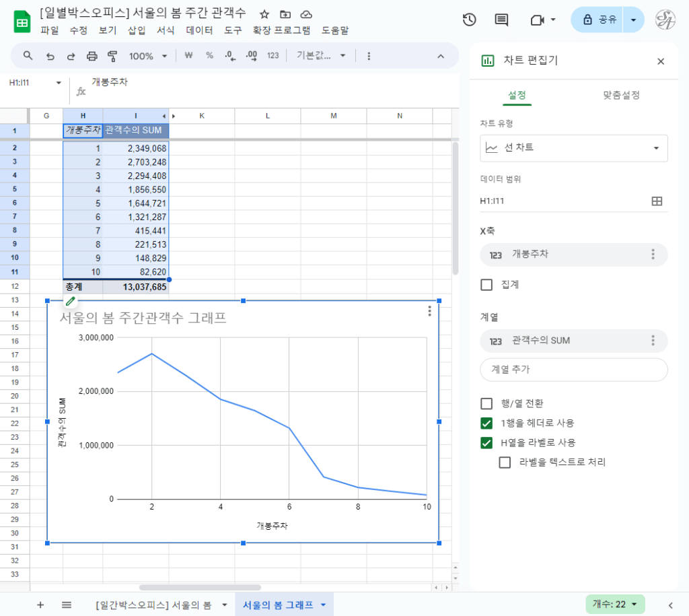
Task: Open the comments icon in header
Action: pyautogui.click(x=501, y=20)
